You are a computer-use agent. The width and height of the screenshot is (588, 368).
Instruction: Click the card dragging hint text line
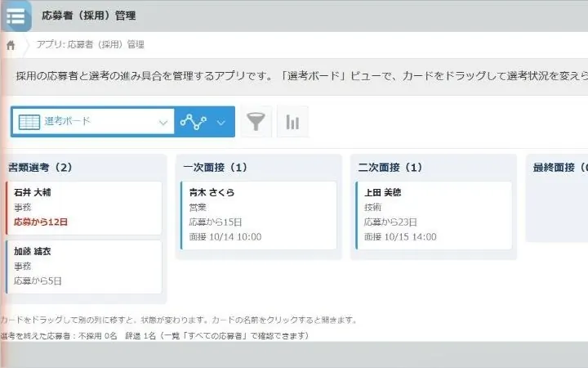pyautogui.click(x=179, y=320)
